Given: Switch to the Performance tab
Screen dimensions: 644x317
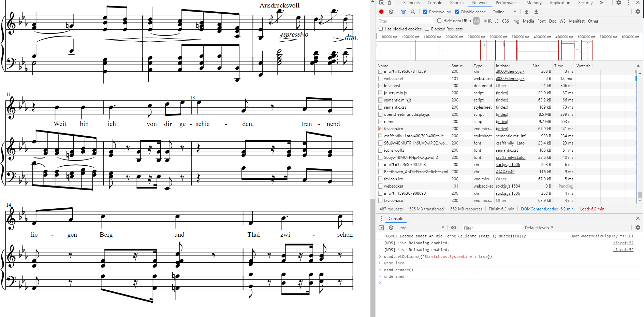Looking at the screenshot, I should [x=507, y=3].
